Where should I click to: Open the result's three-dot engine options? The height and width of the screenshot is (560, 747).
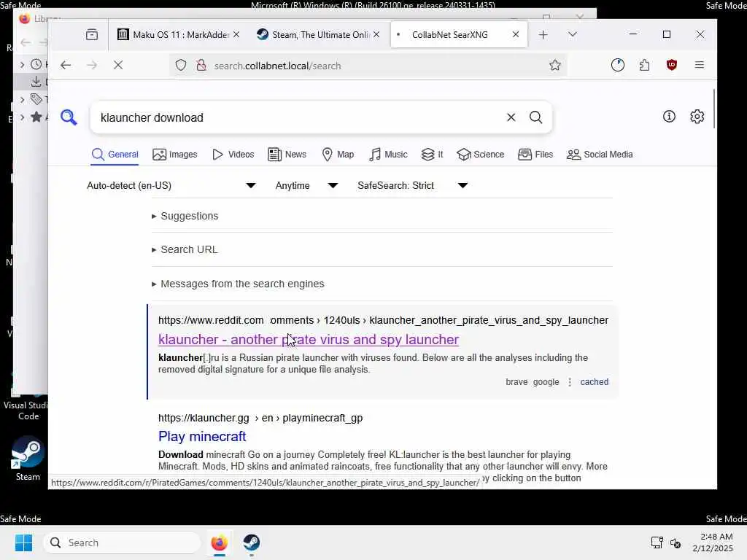[570, 382]
